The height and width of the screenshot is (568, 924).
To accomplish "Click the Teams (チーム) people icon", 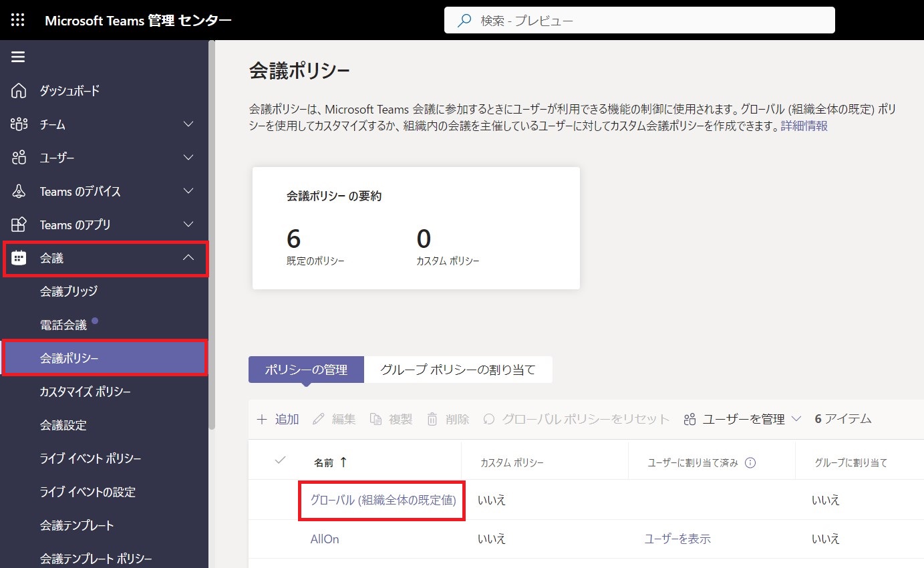I will tap(19, 124).
